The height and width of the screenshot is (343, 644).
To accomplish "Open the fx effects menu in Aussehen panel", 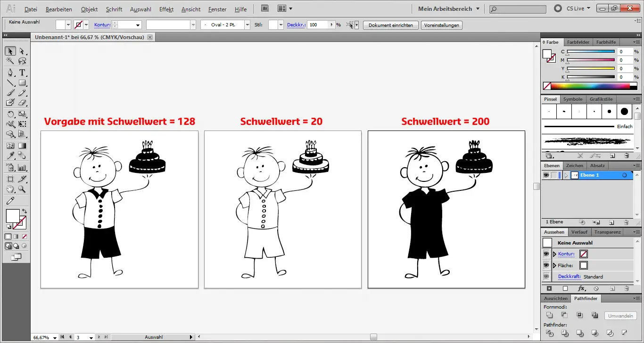I will click(581, 287).
